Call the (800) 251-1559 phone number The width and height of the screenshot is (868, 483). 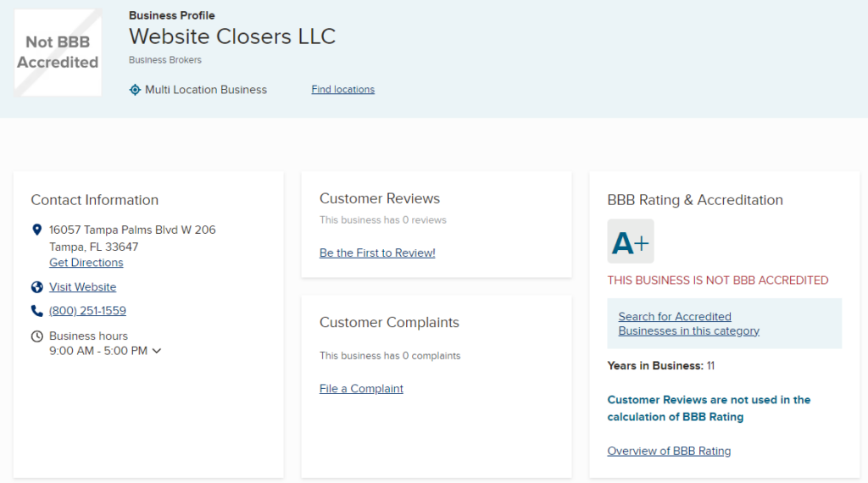pyautogui.click(x=87, y=311)
